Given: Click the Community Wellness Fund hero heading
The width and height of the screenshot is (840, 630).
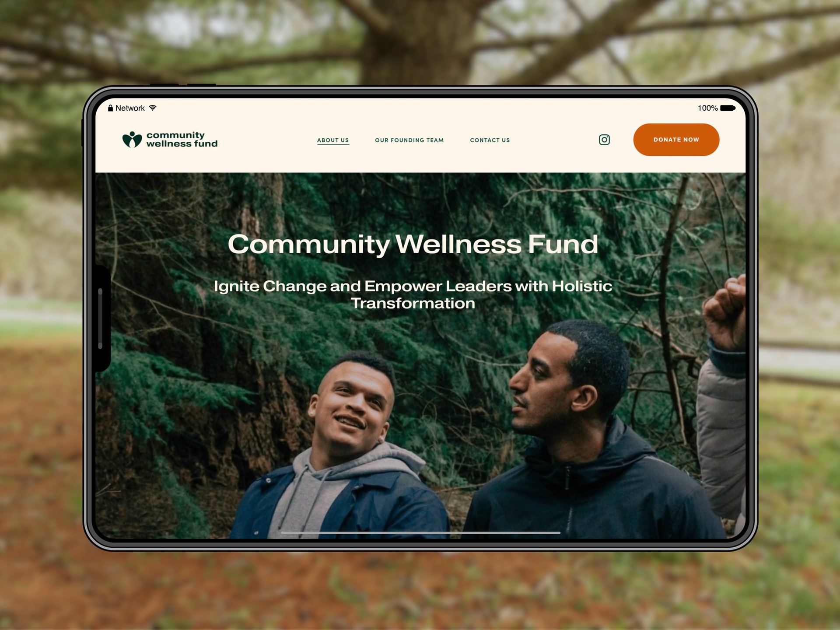Looking at the screenshot, I should coord(413,244).
